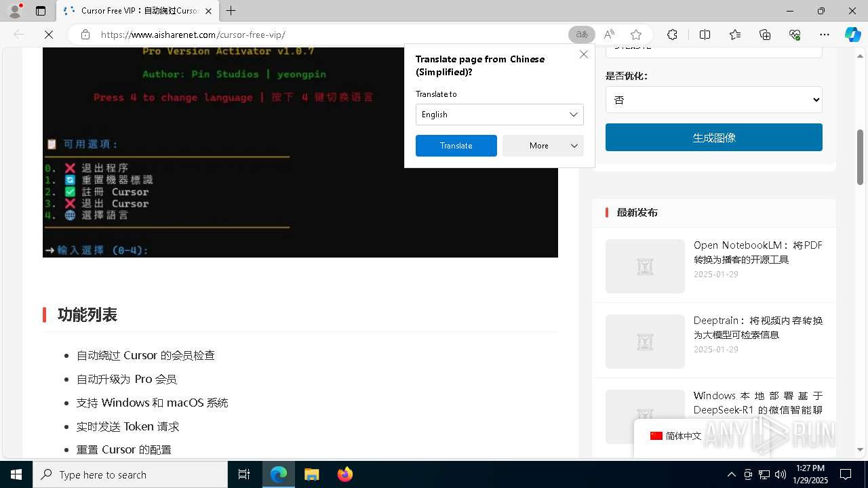Open the Open NotebookLM article link

pos(758,252)
